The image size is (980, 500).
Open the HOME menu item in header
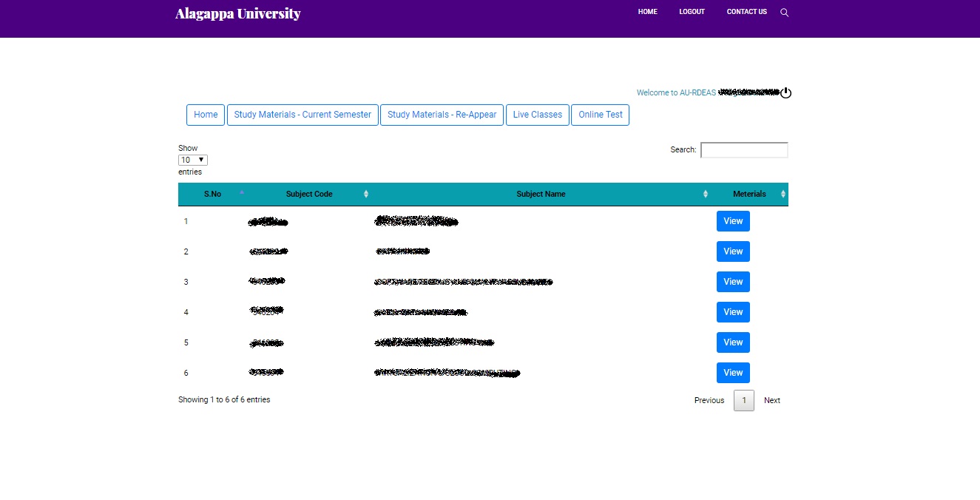click(647, 12)
